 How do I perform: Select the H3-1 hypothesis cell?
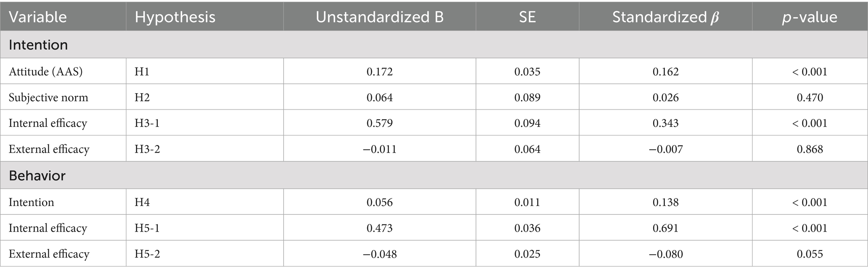coord(147,123)
